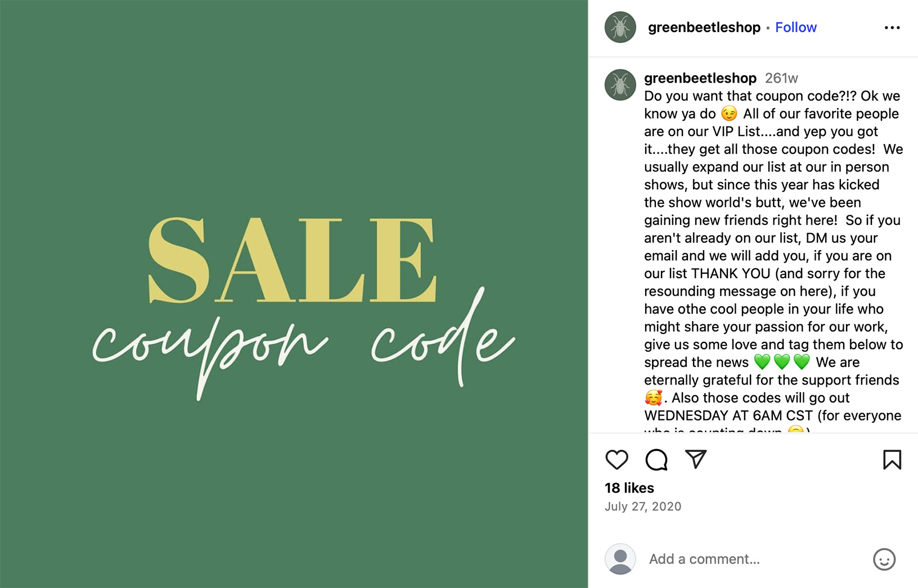
Task: Like the post with the heart icon
Action: coord(617,460)
